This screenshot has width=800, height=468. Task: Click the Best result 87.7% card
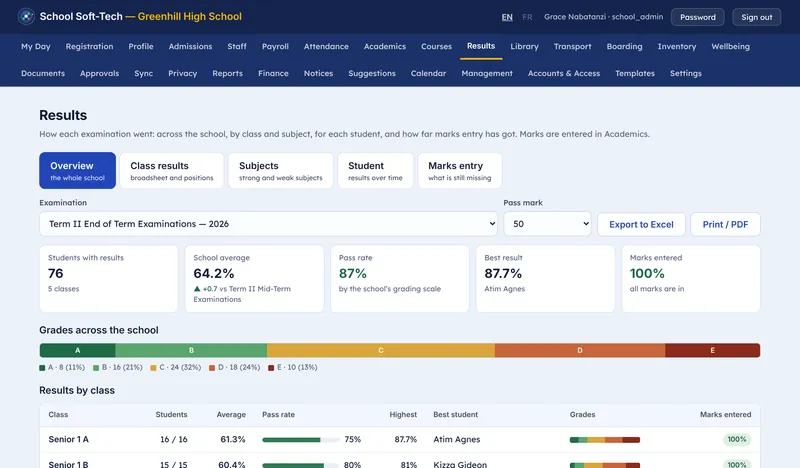pyautogui.click(x=545, y=279)
